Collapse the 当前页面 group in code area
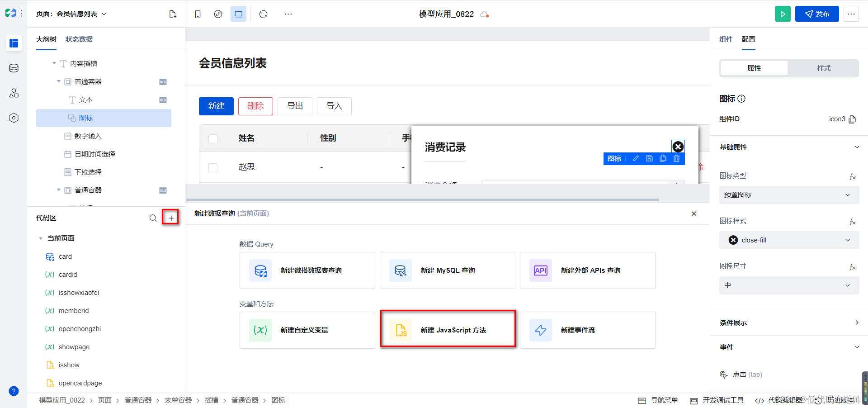868x408 pixels. 41,238
